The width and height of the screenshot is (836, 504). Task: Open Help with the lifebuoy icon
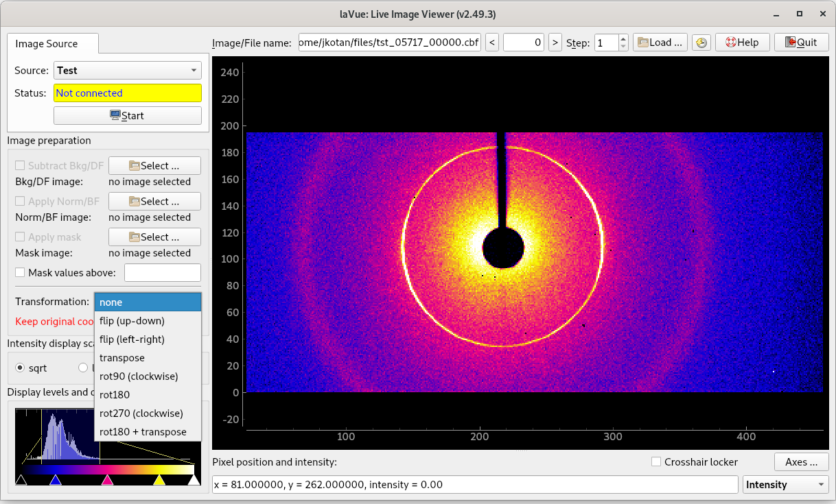coord(742,43)
